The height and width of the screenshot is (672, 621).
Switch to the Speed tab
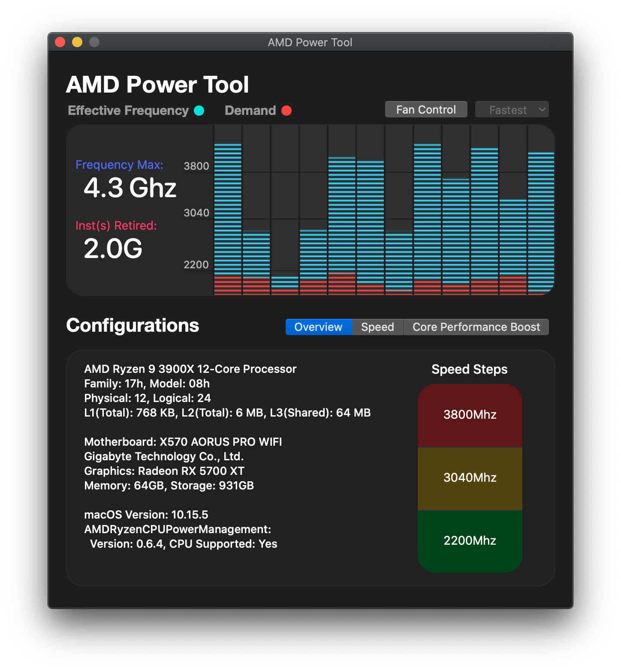pos(377,327)
